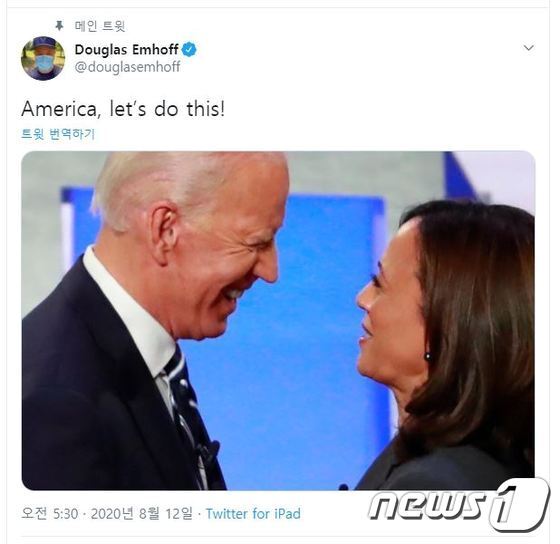
Task: Open the Twitter for iPad source link
Action: coord(253,514)
